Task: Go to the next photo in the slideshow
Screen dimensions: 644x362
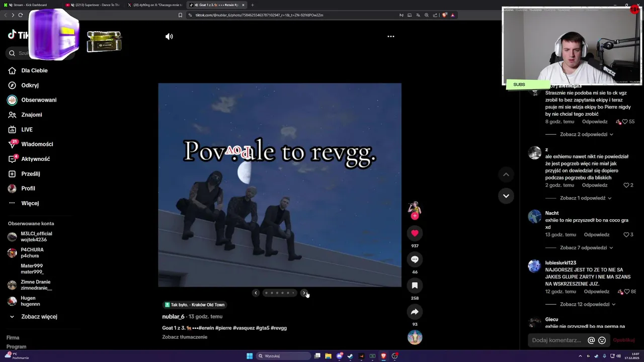Action: coord(304,293)
